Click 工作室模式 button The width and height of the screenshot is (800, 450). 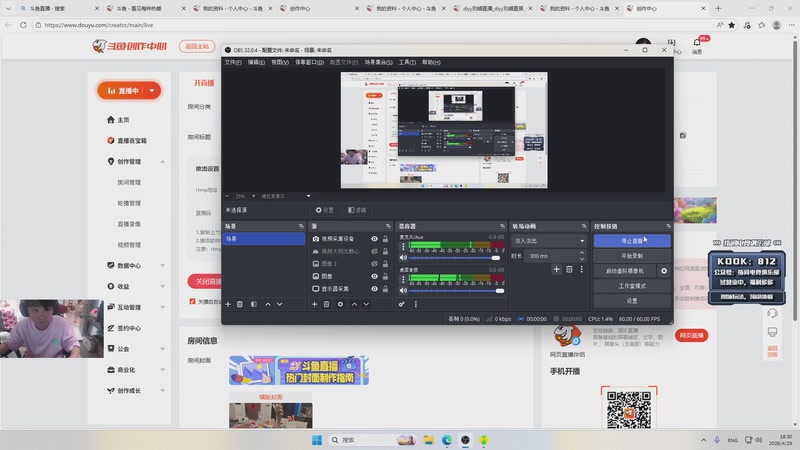pos(632,286)
